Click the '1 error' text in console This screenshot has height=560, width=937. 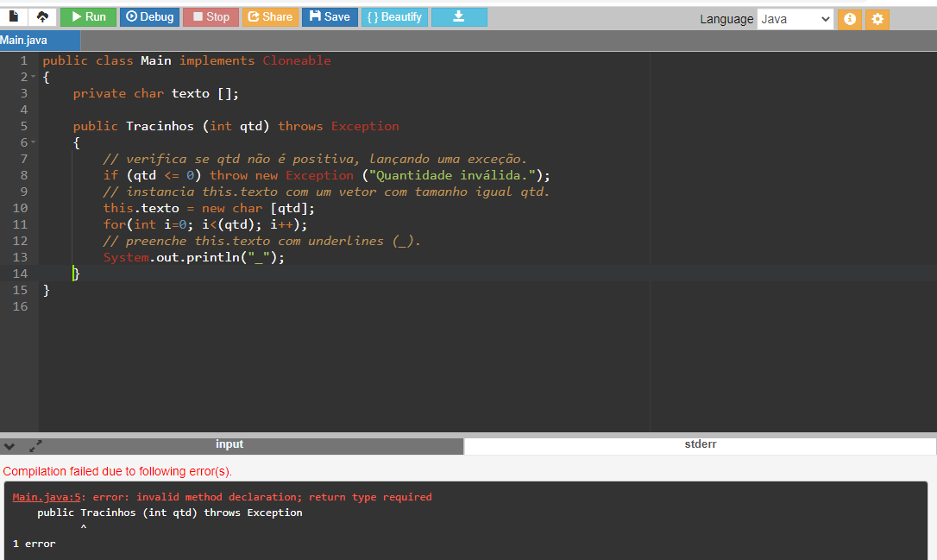tap(34, 544)
